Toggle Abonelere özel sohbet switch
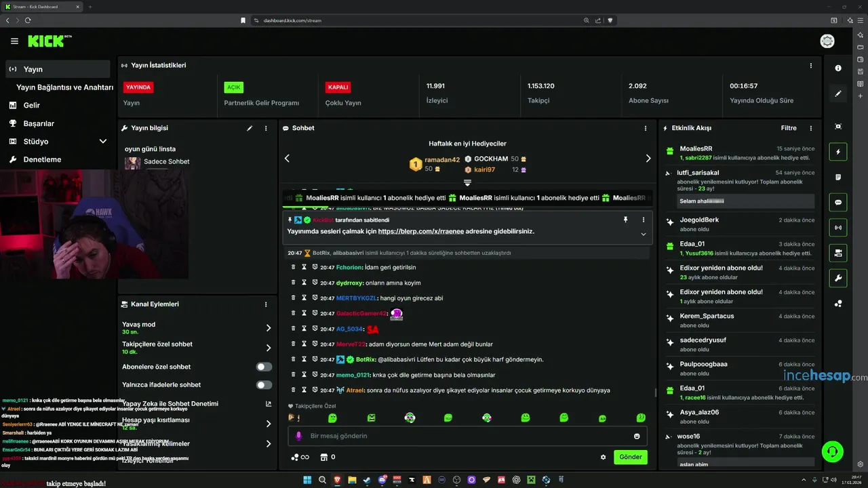 coord(264,367)
